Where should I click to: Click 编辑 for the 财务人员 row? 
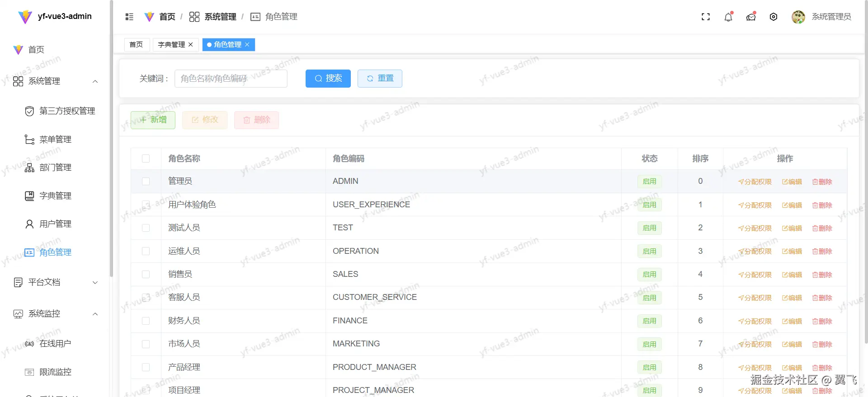point(792,321)
